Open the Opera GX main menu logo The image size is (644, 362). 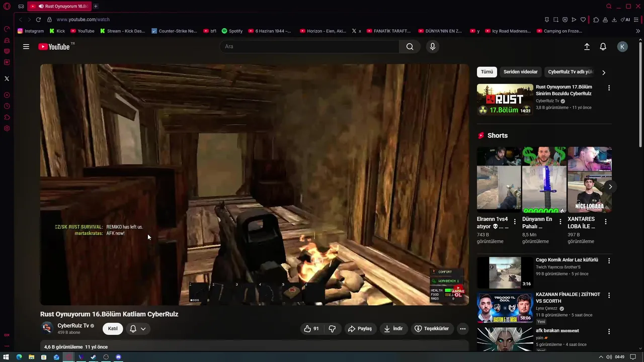pyautogui.click(x=7, y=6)
